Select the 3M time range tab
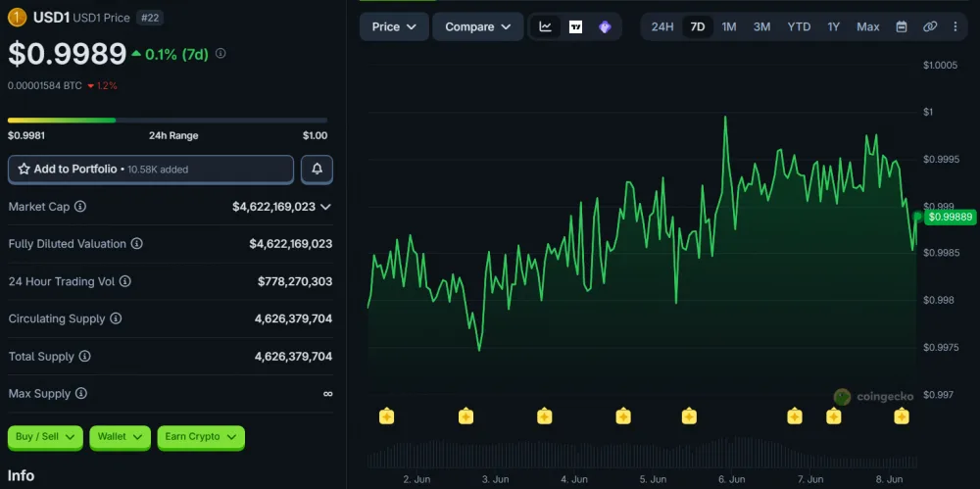 point(761,26)
